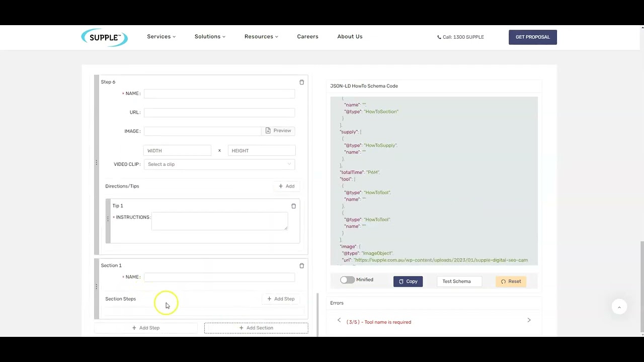Click the Add Section button
The image size is (644, 362).
click(x=256, y=328)
